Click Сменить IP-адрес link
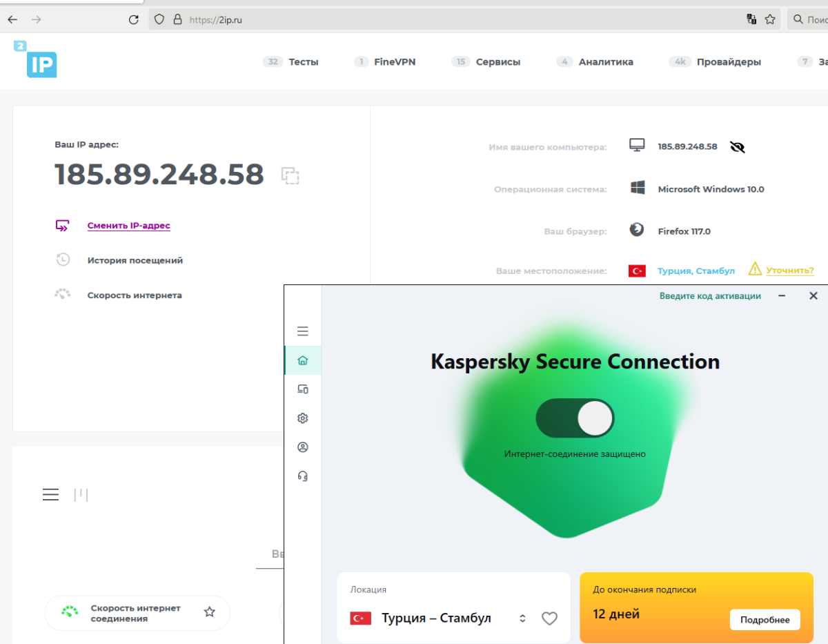The width and height of the screenshot is (828, 644). point(128,226)
